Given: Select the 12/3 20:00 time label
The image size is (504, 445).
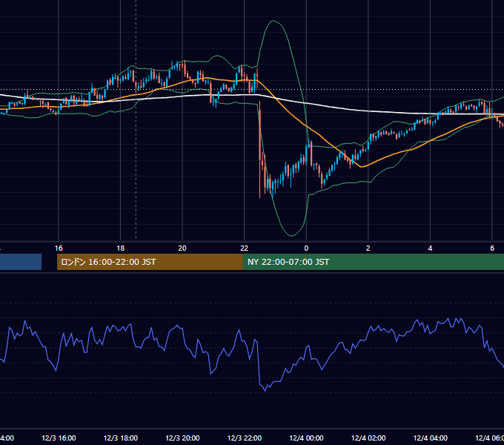Looking at the screenshot, I should click(182, 438).
